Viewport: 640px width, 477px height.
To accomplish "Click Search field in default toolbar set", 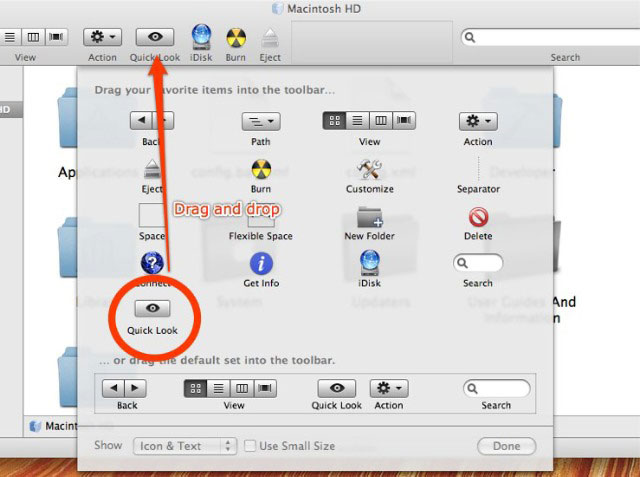I will pyautogui.click(x=497, y=388).
